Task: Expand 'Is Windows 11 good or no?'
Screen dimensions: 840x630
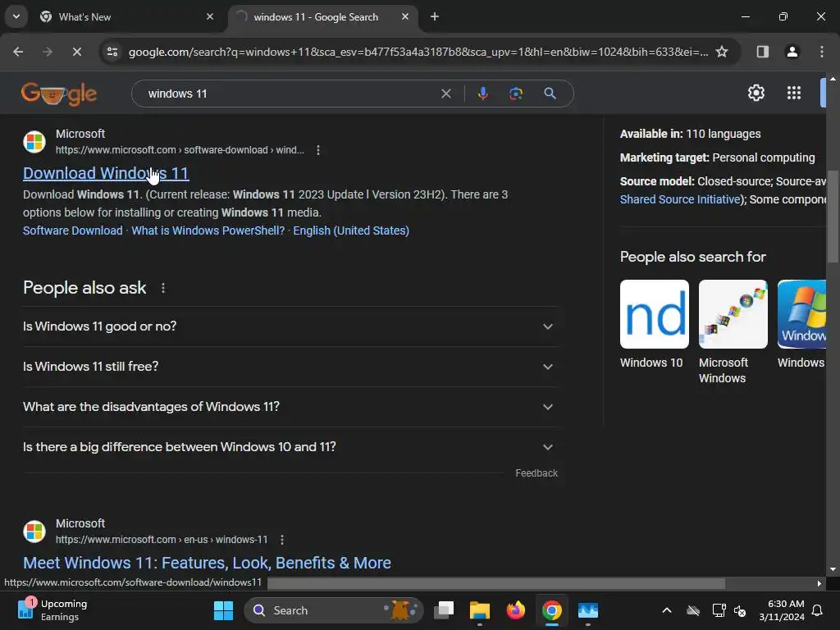Action: [x=290, y=326]
